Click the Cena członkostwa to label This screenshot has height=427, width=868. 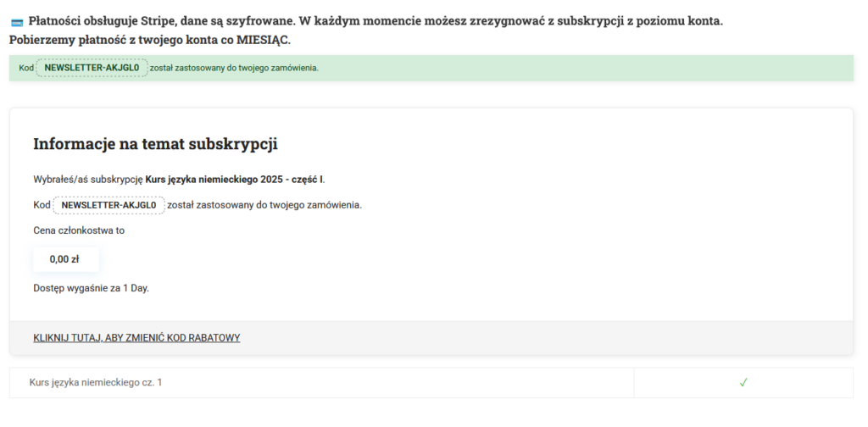79,230
